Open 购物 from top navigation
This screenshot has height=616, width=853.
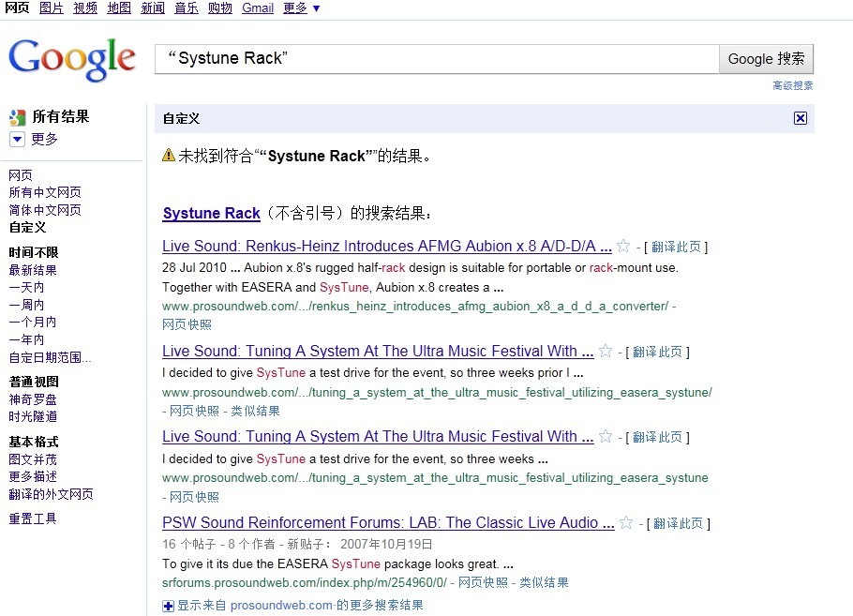click(219, 8)
